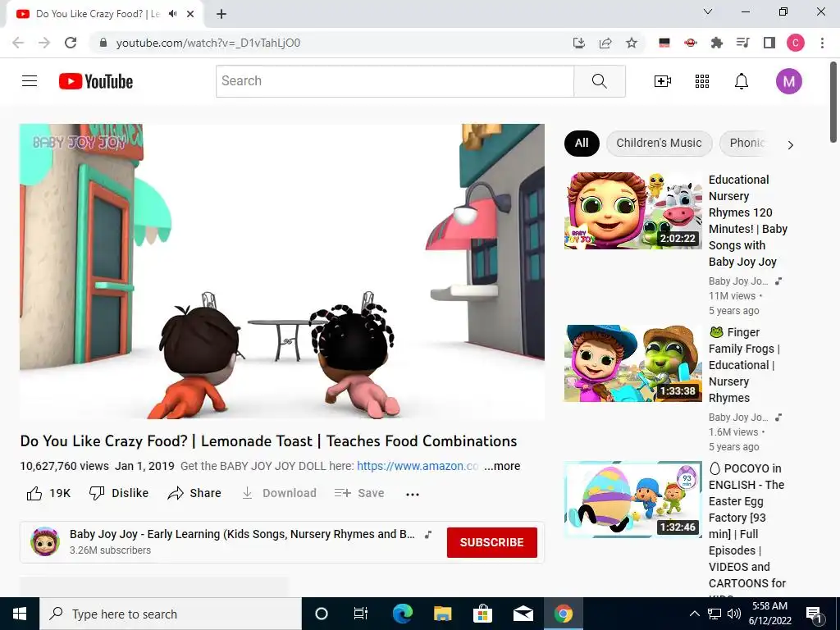Open Chrome extensions puzzle icon
840x630 pixels.
click(x=716, y=43)
